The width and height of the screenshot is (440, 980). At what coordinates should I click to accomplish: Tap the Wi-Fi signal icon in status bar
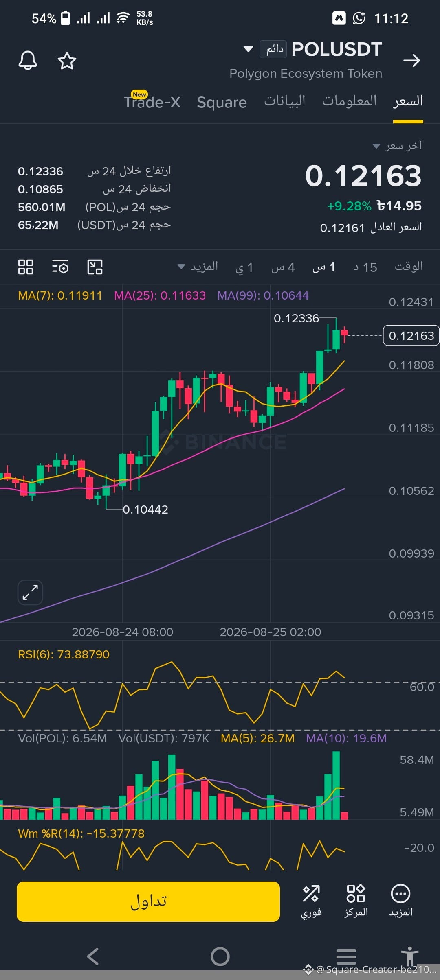pyautogui.click(x=123, y=18)
